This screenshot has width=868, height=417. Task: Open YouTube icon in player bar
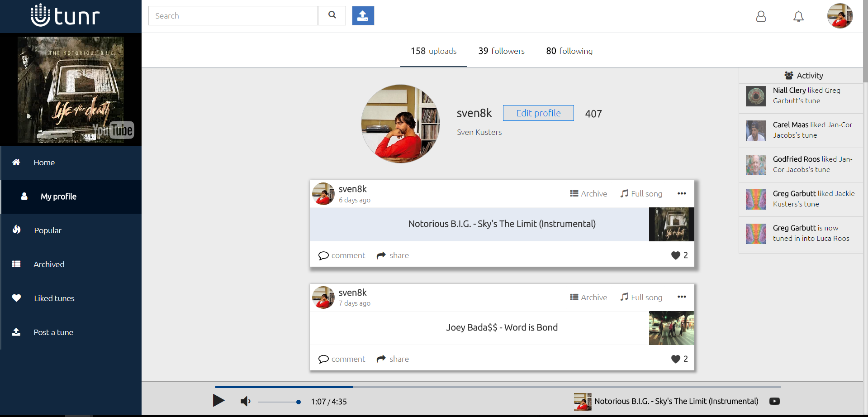[x=774, y=401]
